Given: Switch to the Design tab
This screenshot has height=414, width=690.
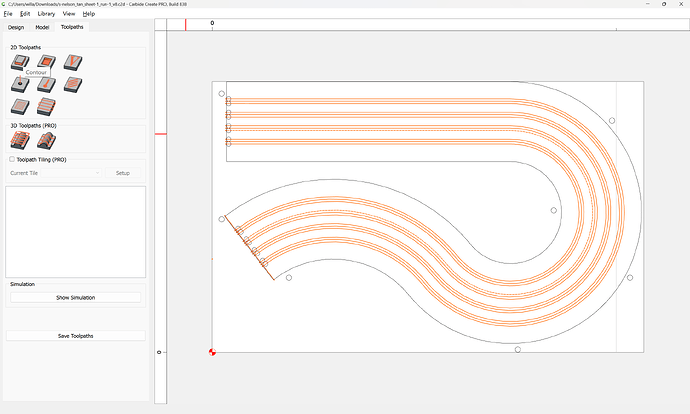Looking at the screenshot, I should [16, 27].
